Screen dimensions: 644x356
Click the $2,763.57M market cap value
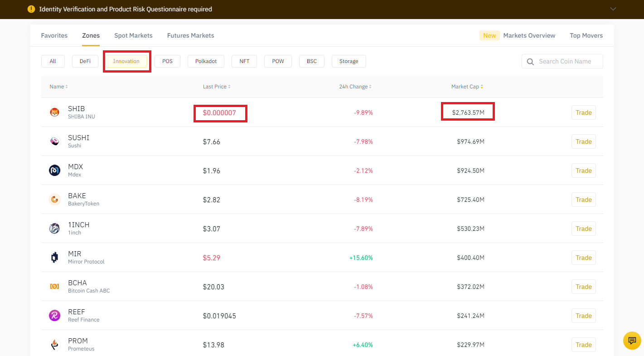pyautogui.click(x=468, y=112)
